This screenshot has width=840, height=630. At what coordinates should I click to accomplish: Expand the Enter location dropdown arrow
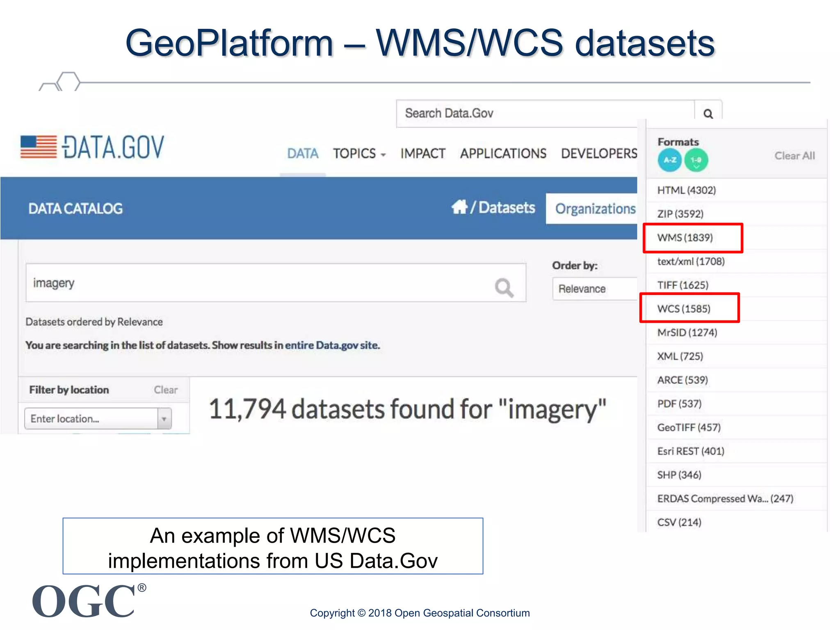click(164, 419)
